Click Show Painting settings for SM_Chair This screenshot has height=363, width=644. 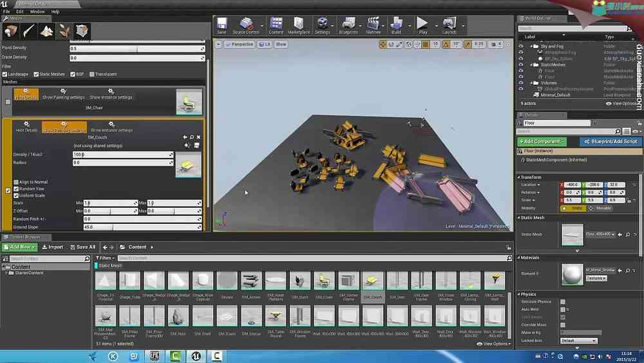(63, 94)
